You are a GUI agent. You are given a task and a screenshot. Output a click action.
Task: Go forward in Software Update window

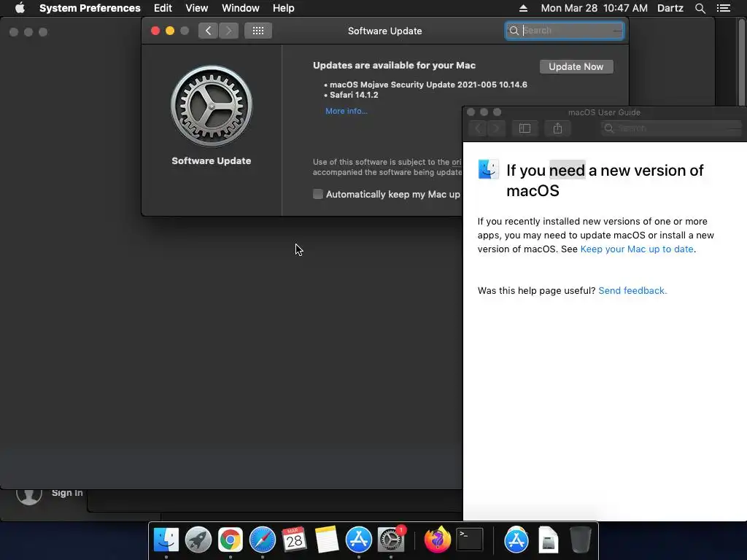click(228, 31)
